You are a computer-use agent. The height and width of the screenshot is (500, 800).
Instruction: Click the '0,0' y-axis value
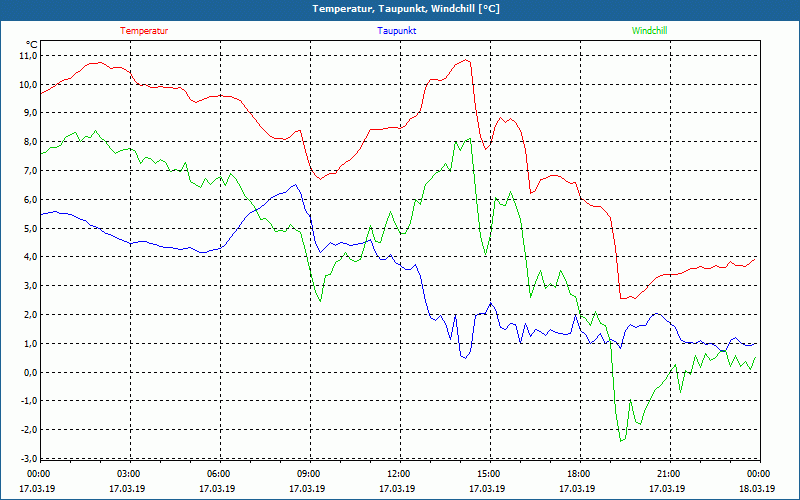click(x=31, y=372)
